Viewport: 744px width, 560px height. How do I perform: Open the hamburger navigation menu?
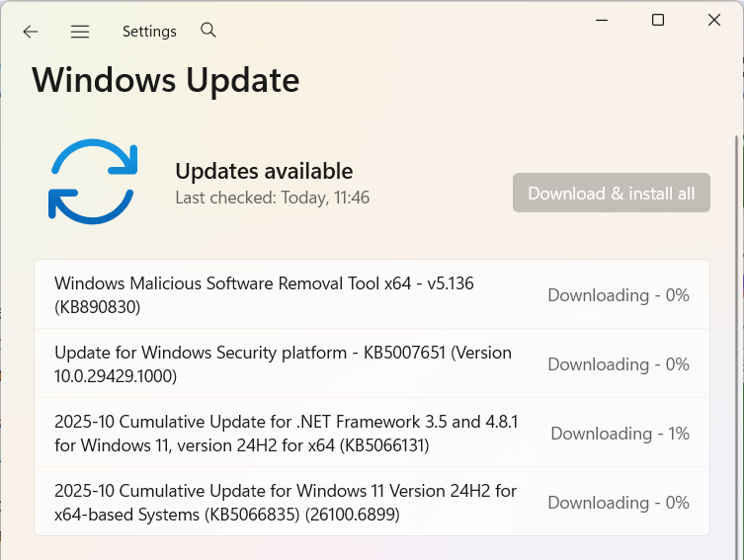coord(80,32)
